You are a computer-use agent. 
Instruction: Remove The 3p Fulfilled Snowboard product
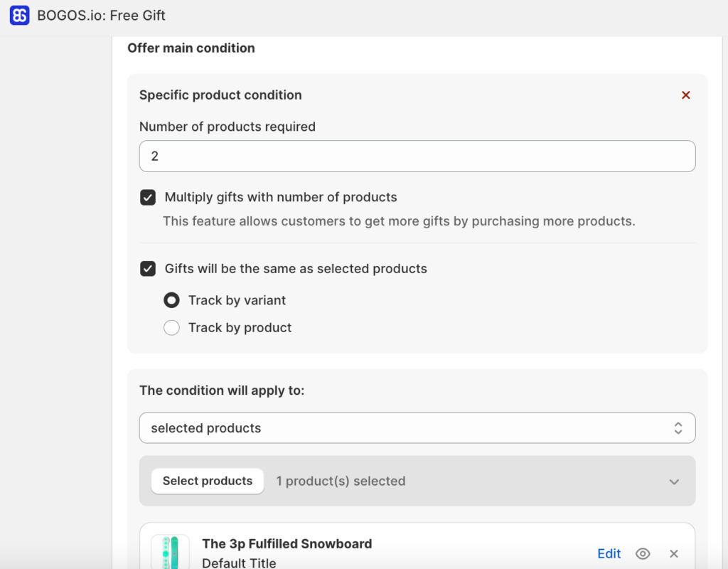[x=674, y=554]
